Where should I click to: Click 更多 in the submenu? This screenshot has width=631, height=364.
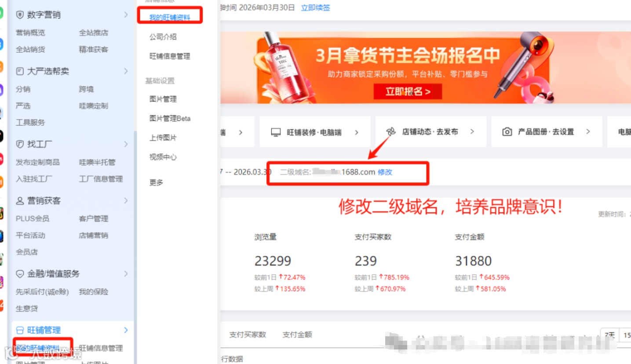[x=156, y=182]
